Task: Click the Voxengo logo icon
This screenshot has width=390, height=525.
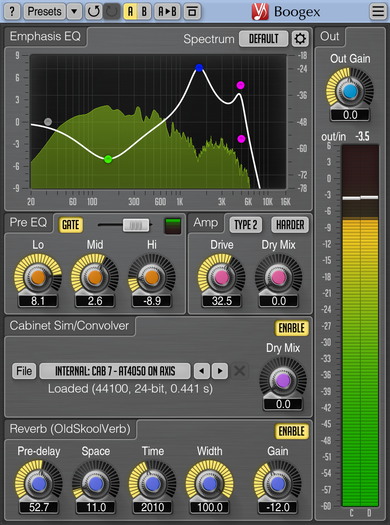Action: click(x=260, y=12)
